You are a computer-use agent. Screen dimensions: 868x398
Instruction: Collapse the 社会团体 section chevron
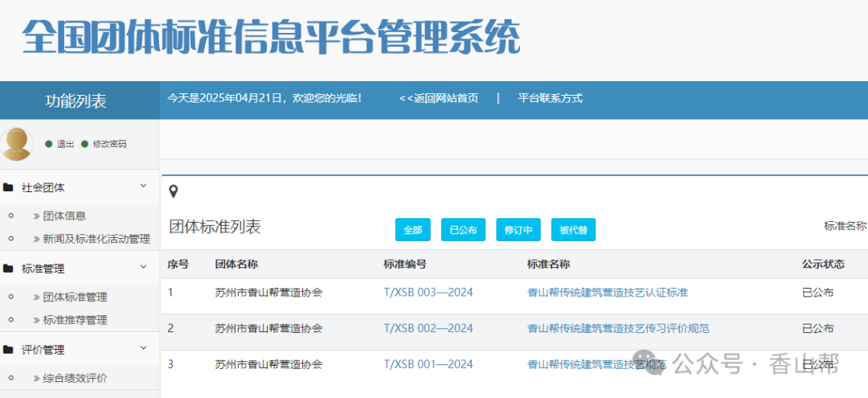pos(143,186)
